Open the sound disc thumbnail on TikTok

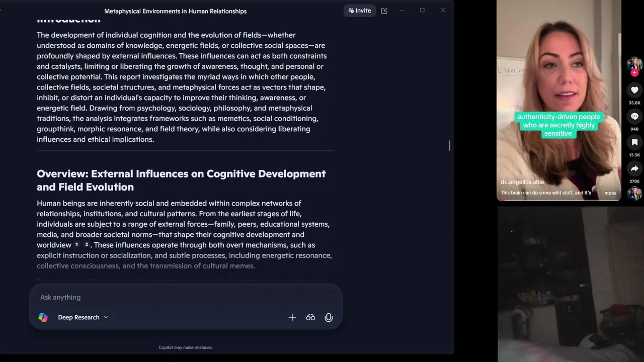[x=634, y=194]
